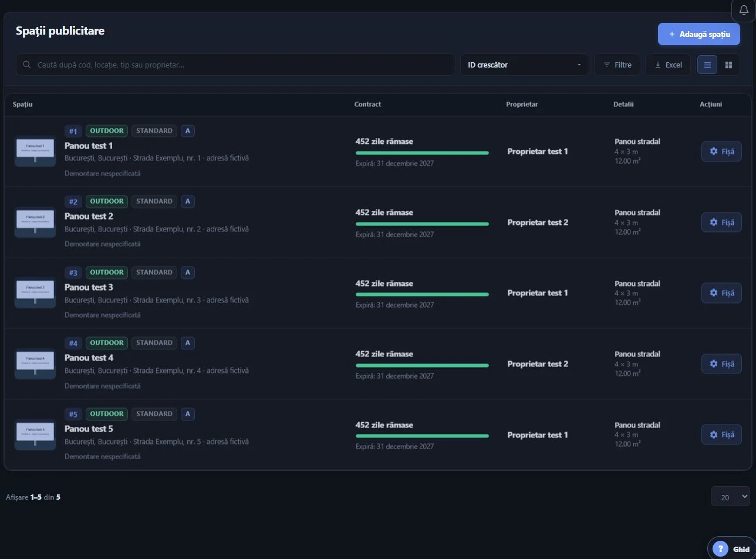Sort by the Proprietar column header

(x=522, y=105)
